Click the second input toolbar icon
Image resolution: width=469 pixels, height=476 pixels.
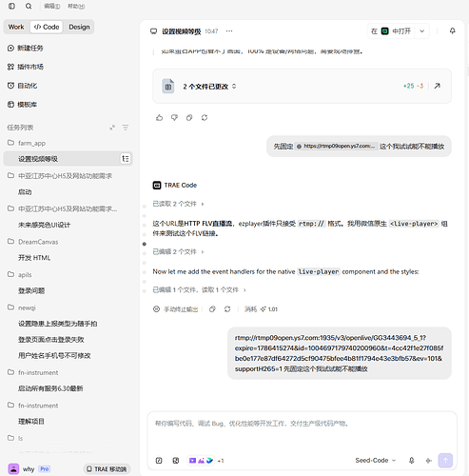click(176, 461)
